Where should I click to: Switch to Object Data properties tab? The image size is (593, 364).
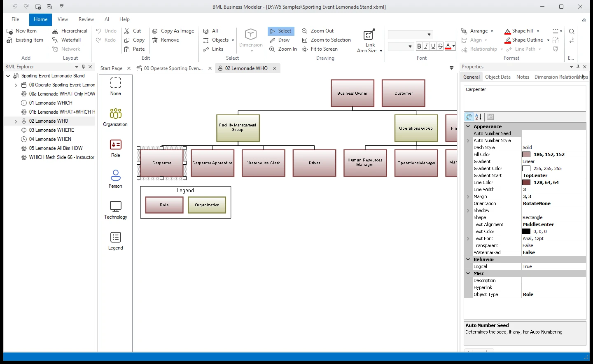click(x=498, y=77)
